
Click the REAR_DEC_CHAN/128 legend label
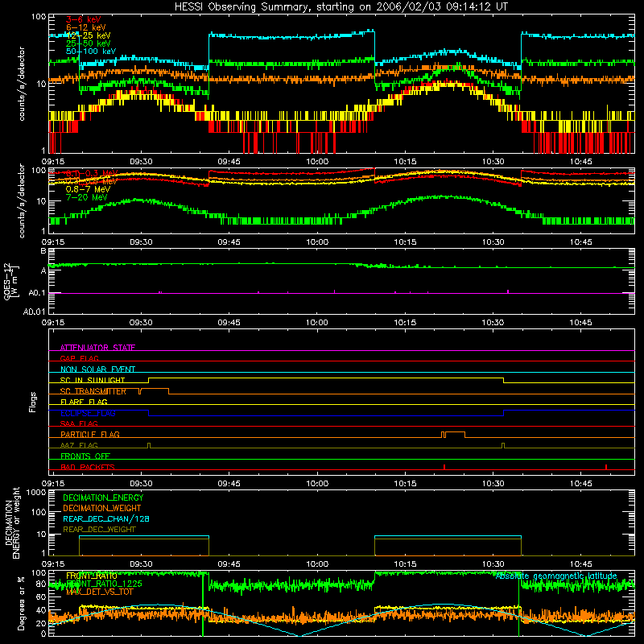point(106,518)
